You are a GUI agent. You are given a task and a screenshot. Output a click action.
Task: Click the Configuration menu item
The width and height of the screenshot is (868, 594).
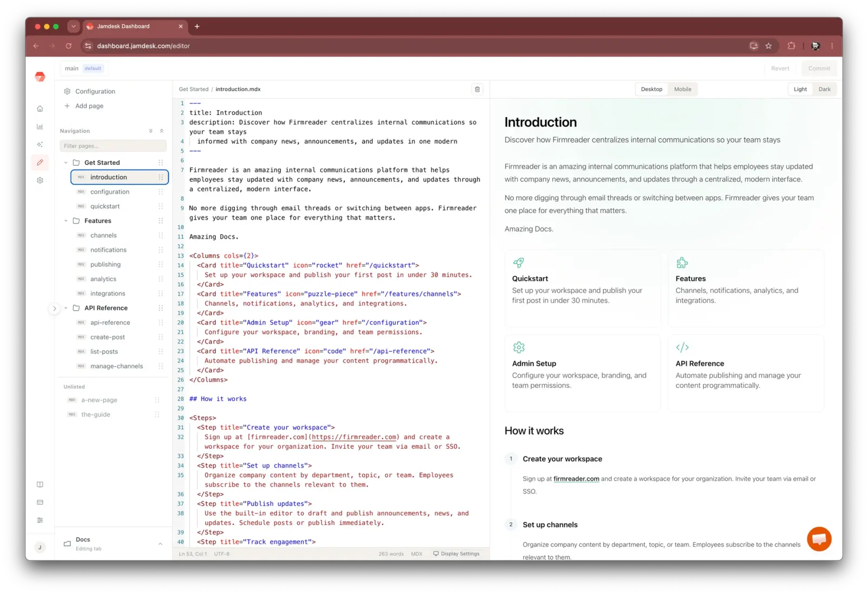(90, 92)
